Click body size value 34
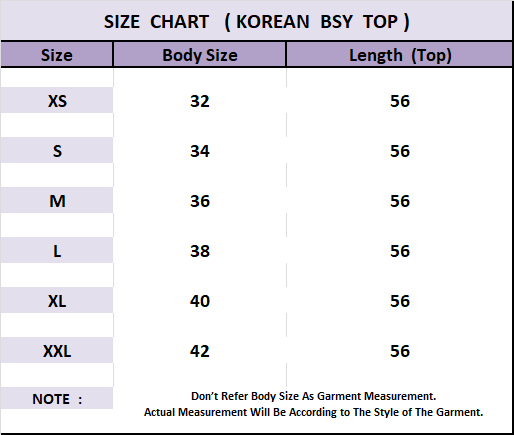The image size is (514, 435). click(200, 151)
